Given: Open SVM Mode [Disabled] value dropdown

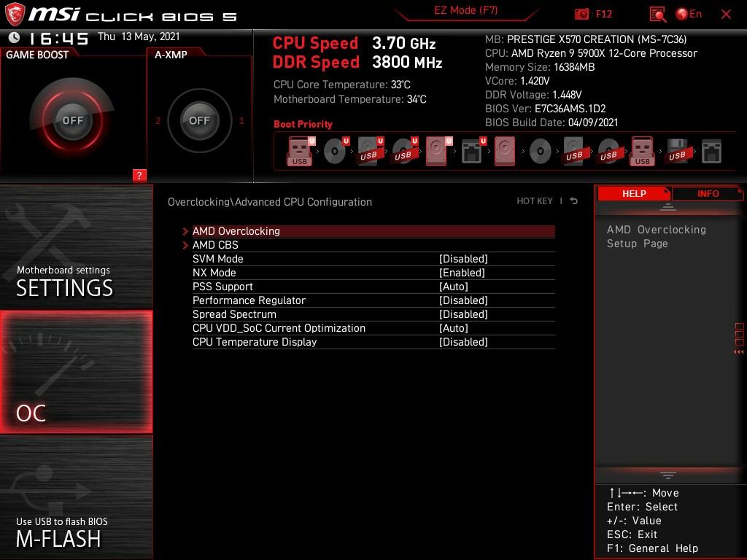Looking at the screenshot, I should [463, 259].
